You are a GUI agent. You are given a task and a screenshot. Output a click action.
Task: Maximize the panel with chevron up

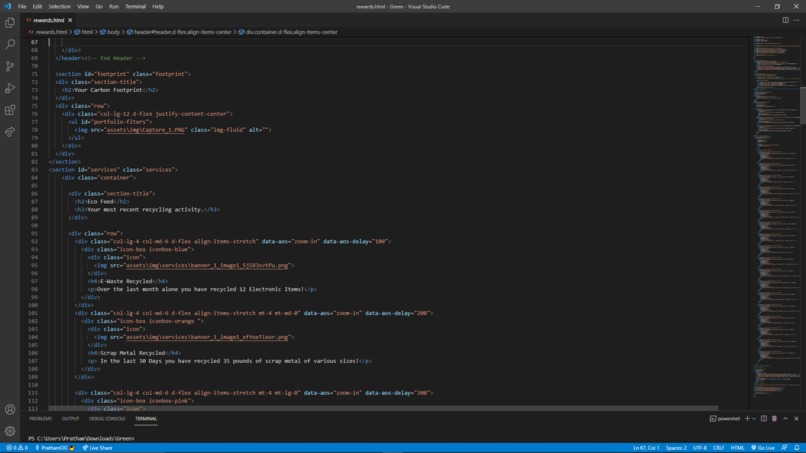coord(785,419)
